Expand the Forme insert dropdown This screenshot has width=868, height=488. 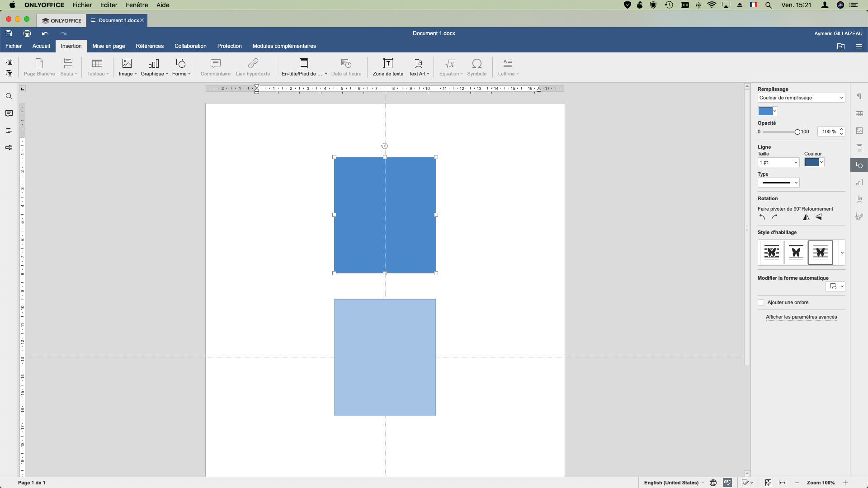(x=181, y=67)
